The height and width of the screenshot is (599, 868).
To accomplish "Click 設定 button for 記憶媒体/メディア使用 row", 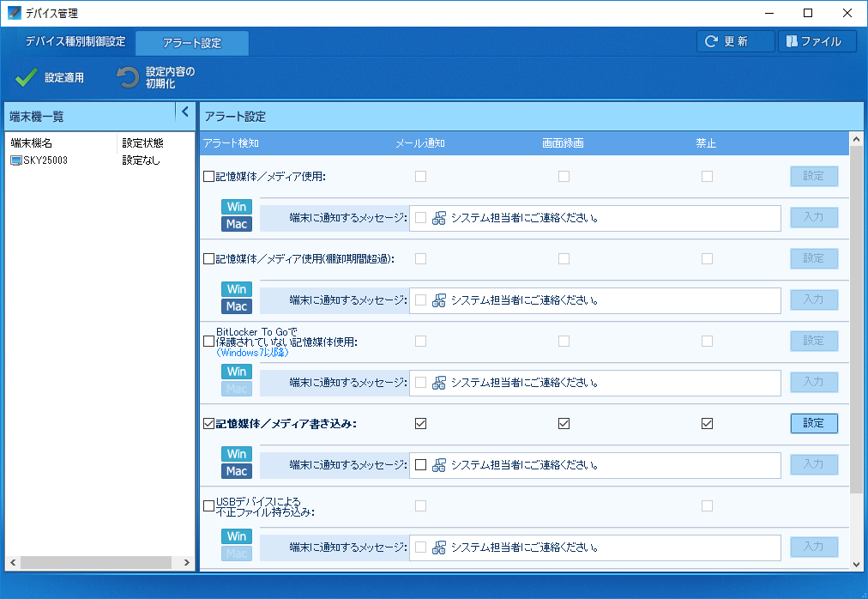I will click(x=814, y=176).
